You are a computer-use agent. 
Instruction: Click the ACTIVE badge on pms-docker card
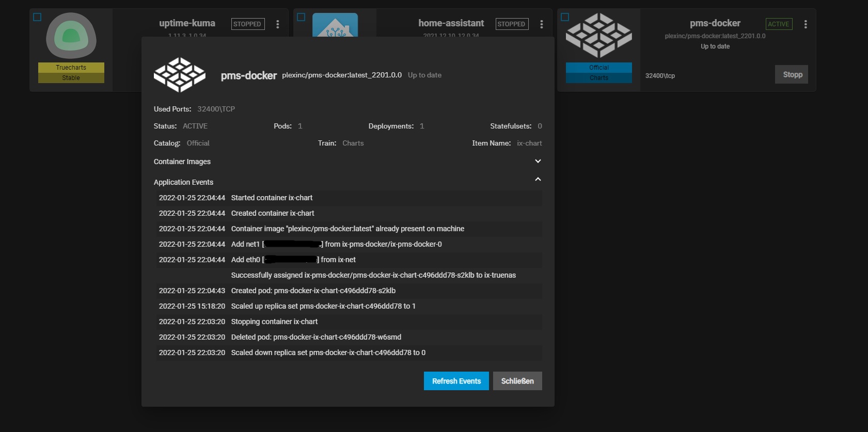pyautogui.click(x=779, y=24)
